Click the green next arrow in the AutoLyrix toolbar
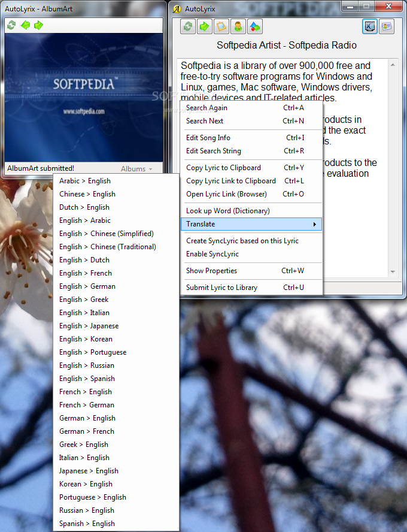The height and width of the screenshot is (532, 407). pos(204,26)
